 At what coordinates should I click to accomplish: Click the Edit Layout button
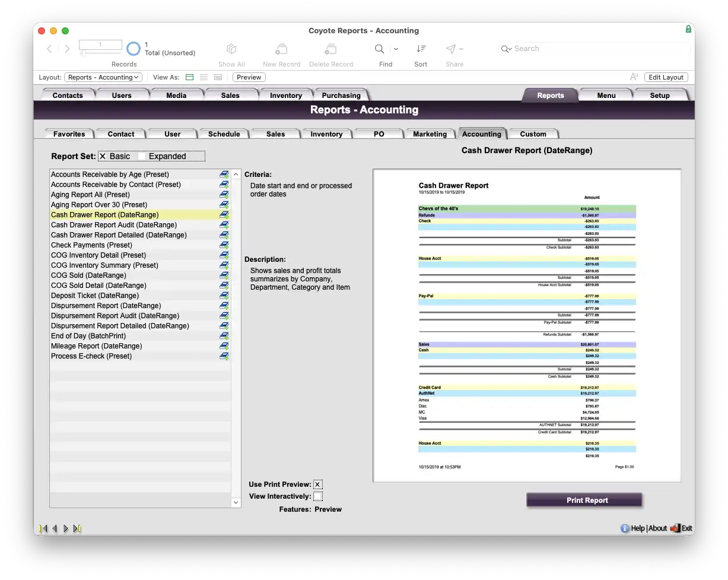pyautogui.click(x=666, y=77)
